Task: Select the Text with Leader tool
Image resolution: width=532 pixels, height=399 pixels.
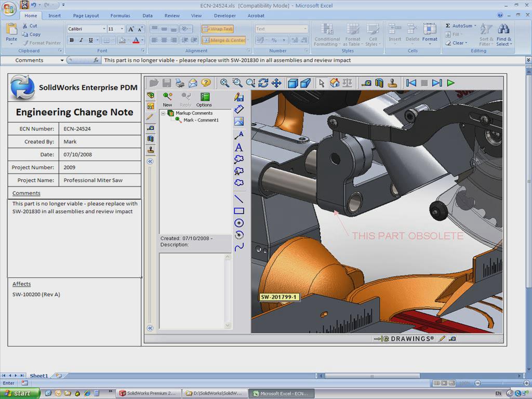Action: (x=239, y=136)
